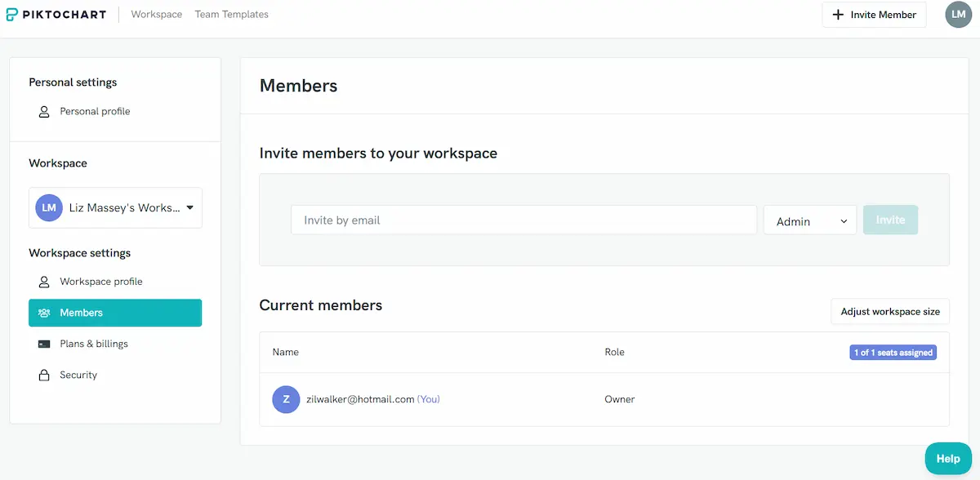Open the Help chat button

point(948,459)
